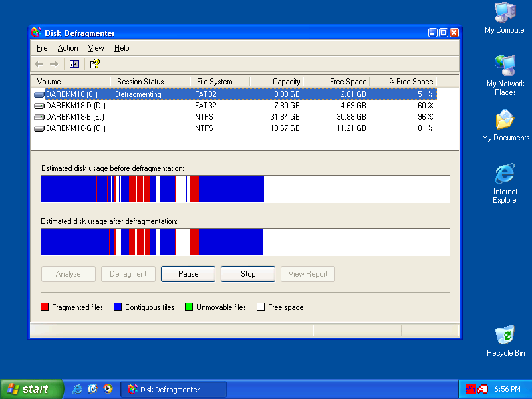Click the 6:56 PM taskbar clock
532x399 pixels.
pos(507,389)
